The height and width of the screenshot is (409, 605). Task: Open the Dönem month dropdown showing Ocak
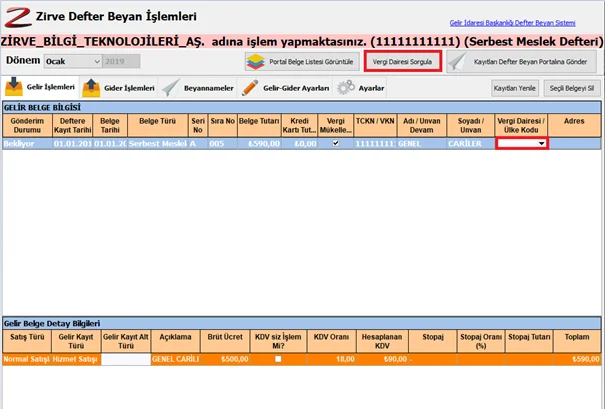pyautogui.click(x=73, y=61)
